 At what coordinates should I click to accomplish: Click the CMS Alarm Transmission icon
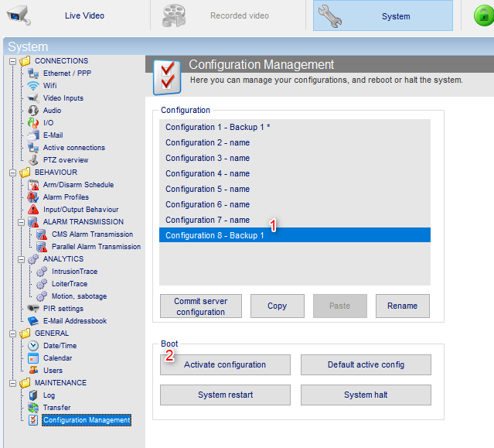coord(42,234)
